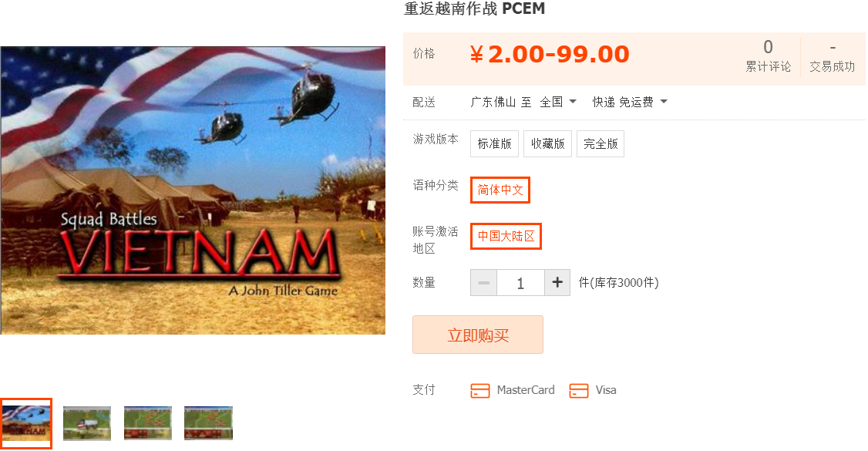Toggle the 中国大陆区 activation region option
The image size is (868, 451).
[x=506, y=236]
